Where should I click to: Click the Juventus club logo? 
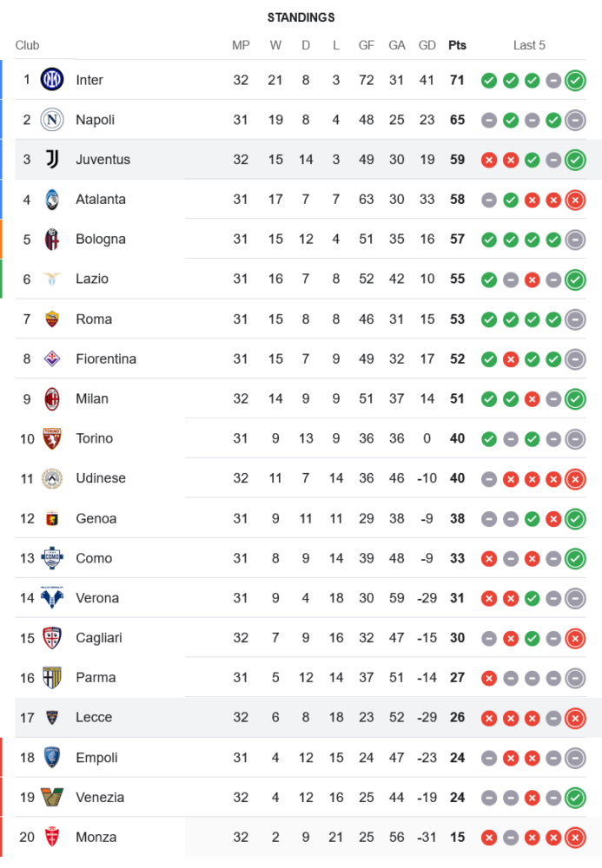52,160
